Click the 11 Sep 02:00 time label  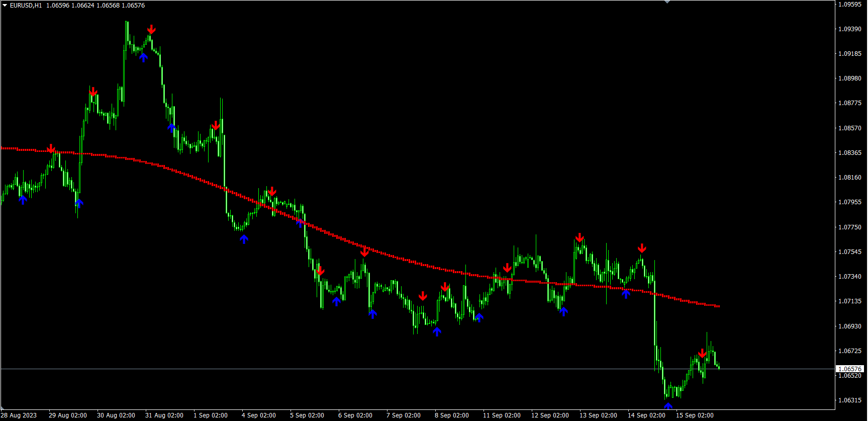(502, 415)
